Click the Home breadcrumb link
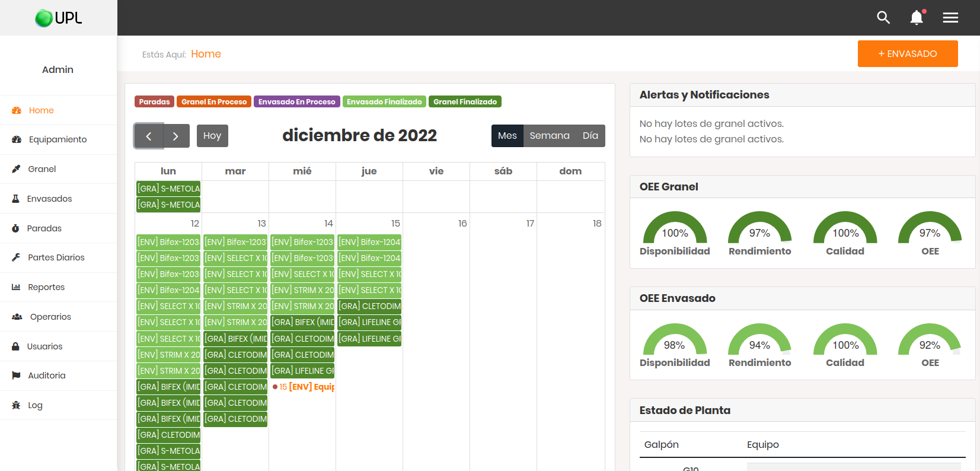This screenshot has height=471, width=980. click(x=206, y=54)
